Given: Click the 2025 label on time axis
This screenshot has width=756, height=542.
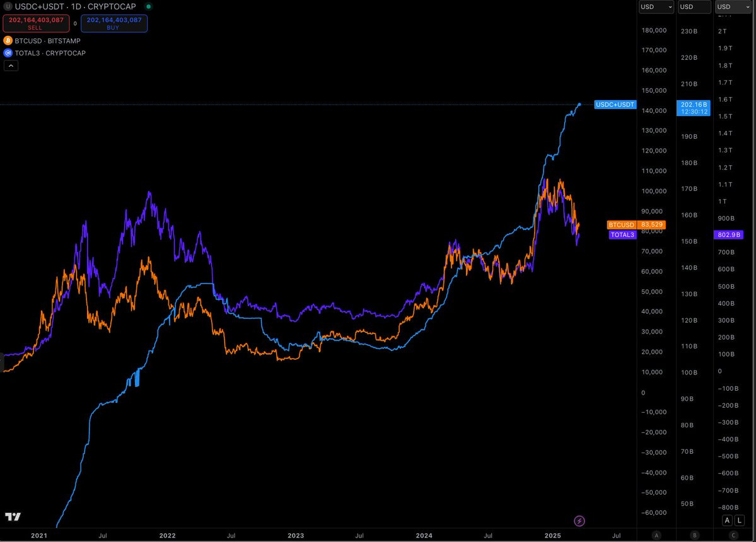Looking at the screenshot, I should point(552,535).
